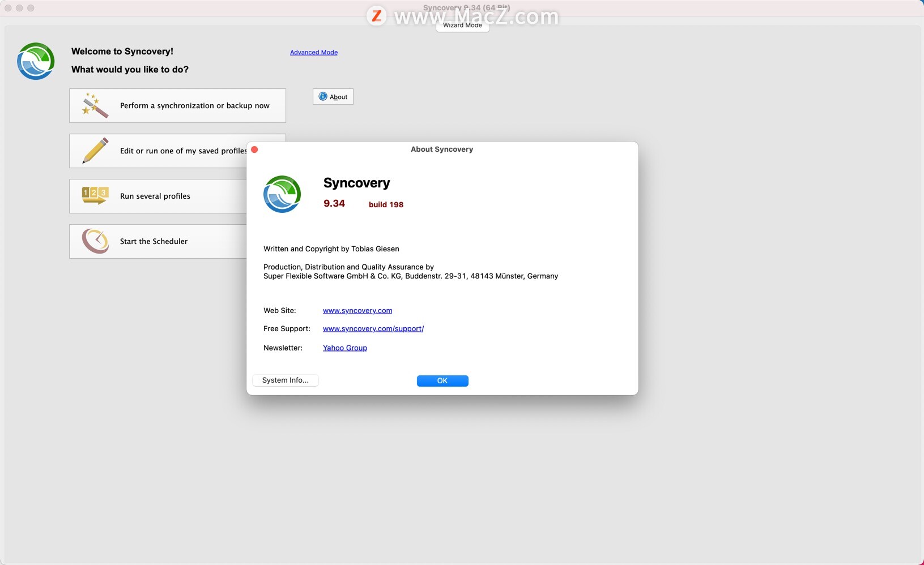Click the build 198 text
This screenshot has height=565, width=924.
coord(386,204)
